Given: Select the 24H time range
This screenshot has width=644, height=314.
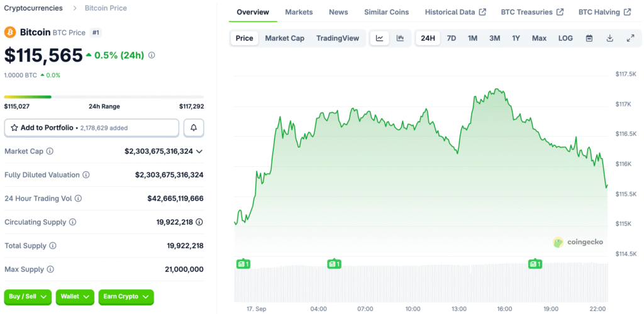Looking at the screenshot, I should 428,38.
